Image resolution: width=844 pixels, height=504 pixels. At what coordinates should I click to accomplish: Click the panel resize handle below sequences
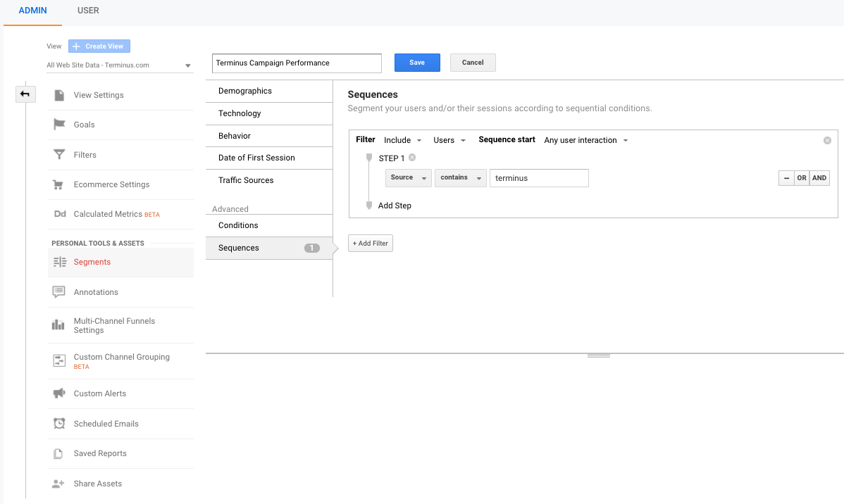pos(599,355)
